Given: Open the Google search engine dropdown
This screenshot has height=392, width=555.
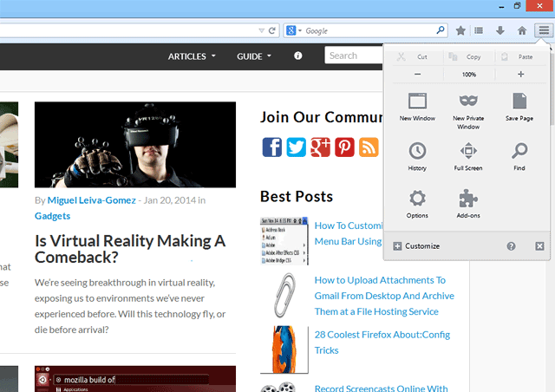Looking at the screenshot, I should pyautogui.click(x=293, y=30).
